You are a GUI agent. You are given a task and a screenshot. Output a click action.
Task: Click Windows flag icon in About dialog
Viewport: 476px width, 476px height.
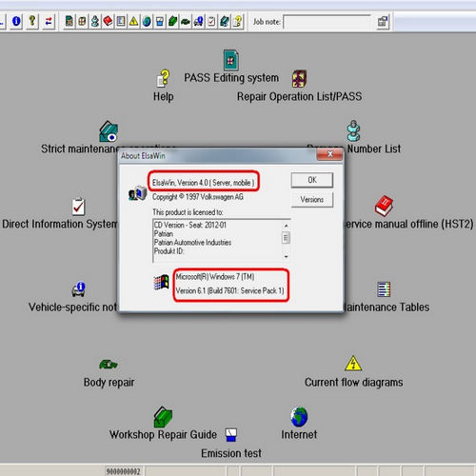click(161, 282)
